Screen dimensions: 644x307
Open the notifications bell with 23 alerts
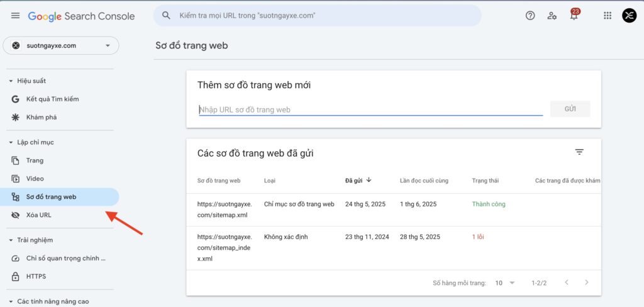pyautogui.click(x=574, y=15)
